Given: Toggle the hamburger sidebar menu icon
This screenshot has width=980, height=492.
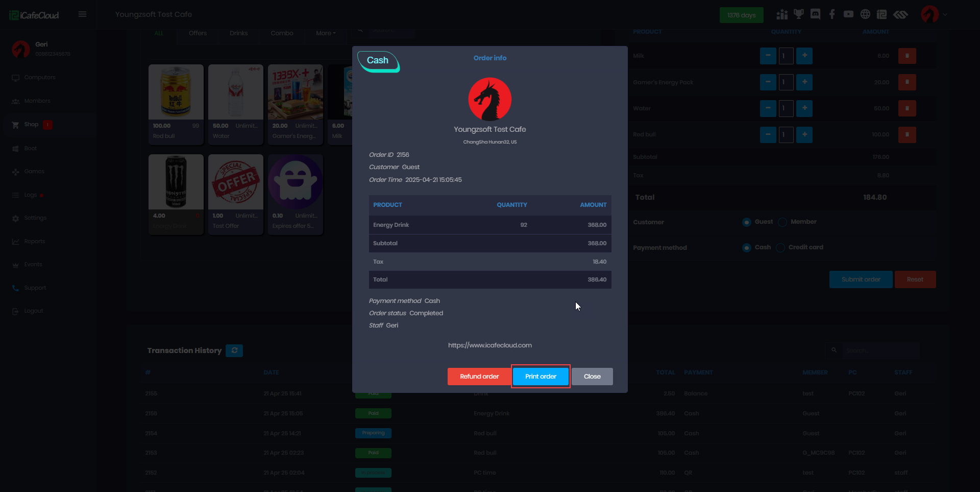Looking at the screenshot, I should coord(82,14).
